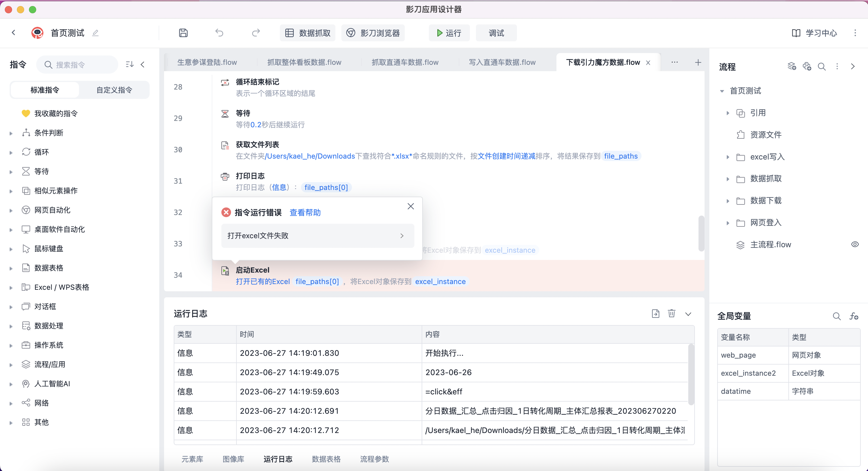
Task: Click the global variable function add icon
Action: (854, 316)
